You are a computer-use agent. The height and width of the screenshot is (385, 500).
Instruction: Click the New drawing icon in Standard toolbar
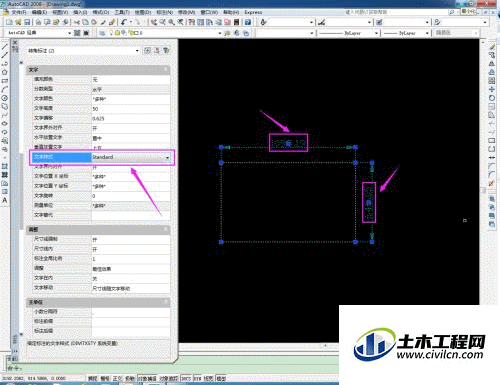[9, 22]
